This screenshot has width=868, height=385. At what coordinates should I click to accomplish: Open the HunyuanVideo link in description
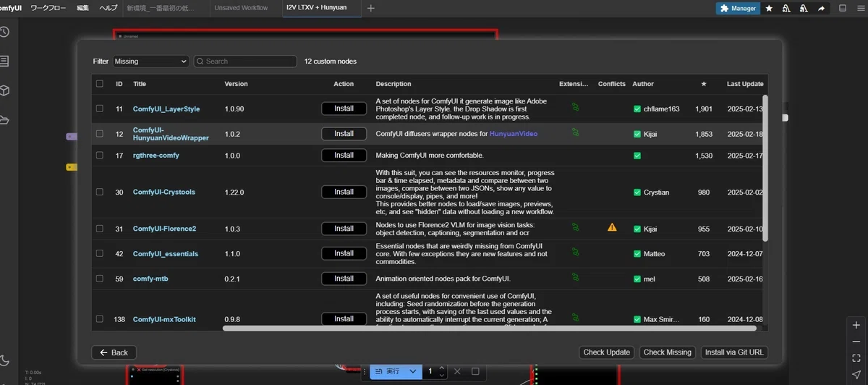pos(514,134)
